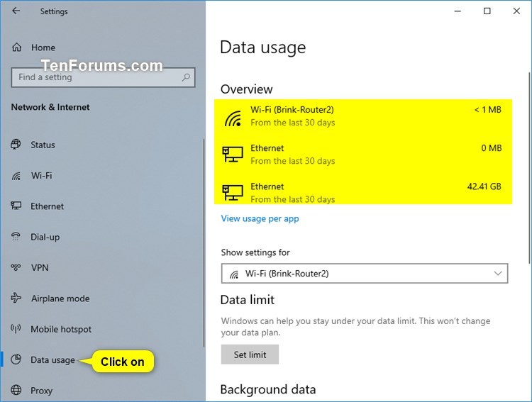
Task: Click icon of Ethernet 0 MB entry
Action: pos(233,155)
